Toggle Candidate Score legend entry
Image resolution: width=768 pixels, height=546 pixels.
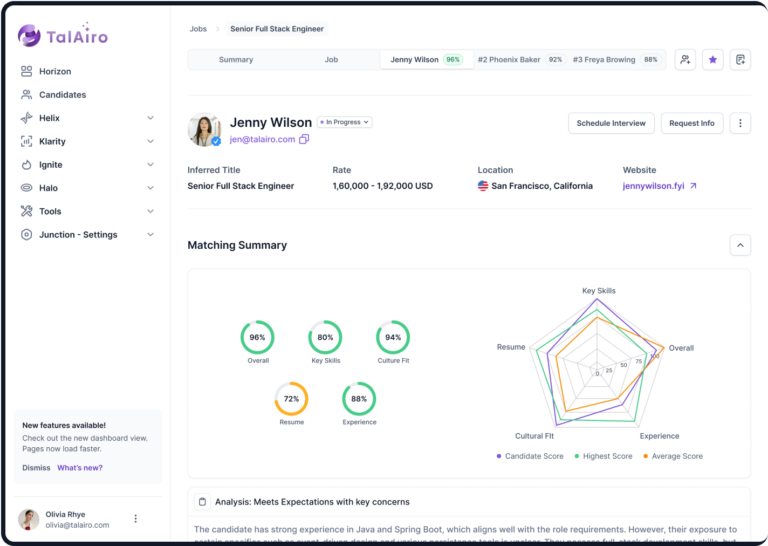pos(530,456)
